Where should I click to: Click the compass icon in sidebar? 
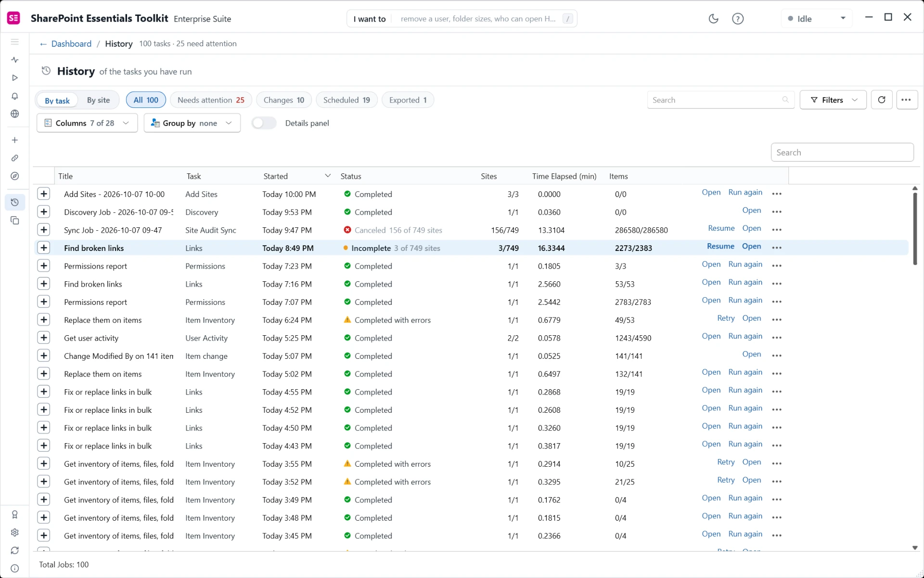tap(15, 176)
